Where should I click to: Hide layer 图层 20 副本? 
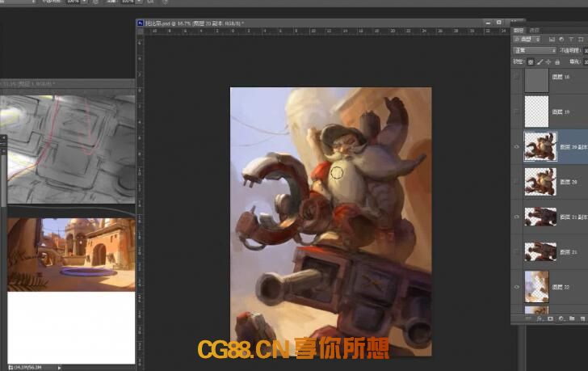[x=516, y=146]
